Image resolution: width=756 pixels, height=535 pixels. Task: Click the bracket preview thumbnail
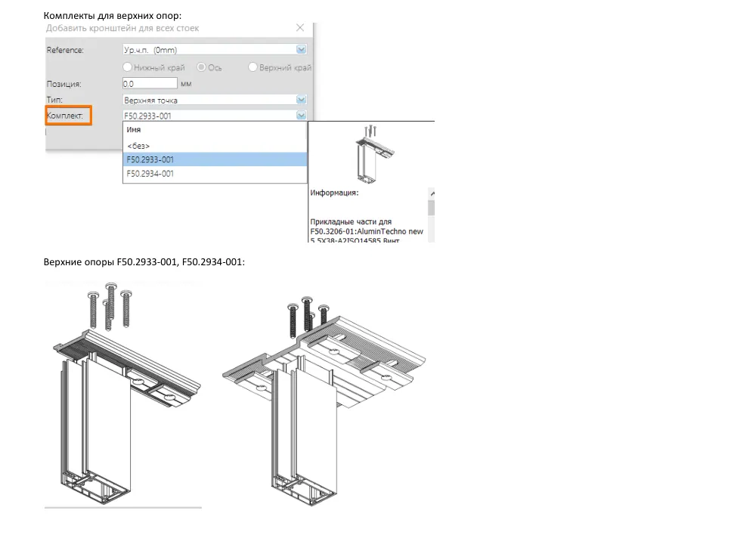(x=373, y=154)
